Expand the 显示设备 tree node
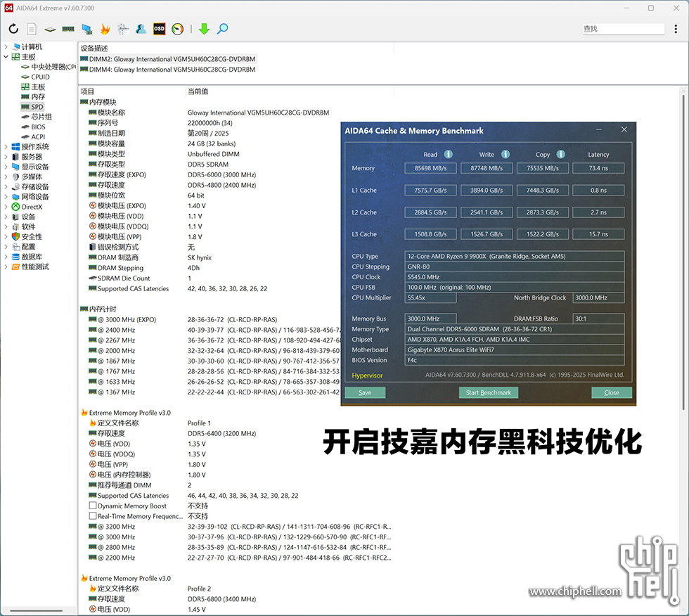689x616 pixels. 6,167
